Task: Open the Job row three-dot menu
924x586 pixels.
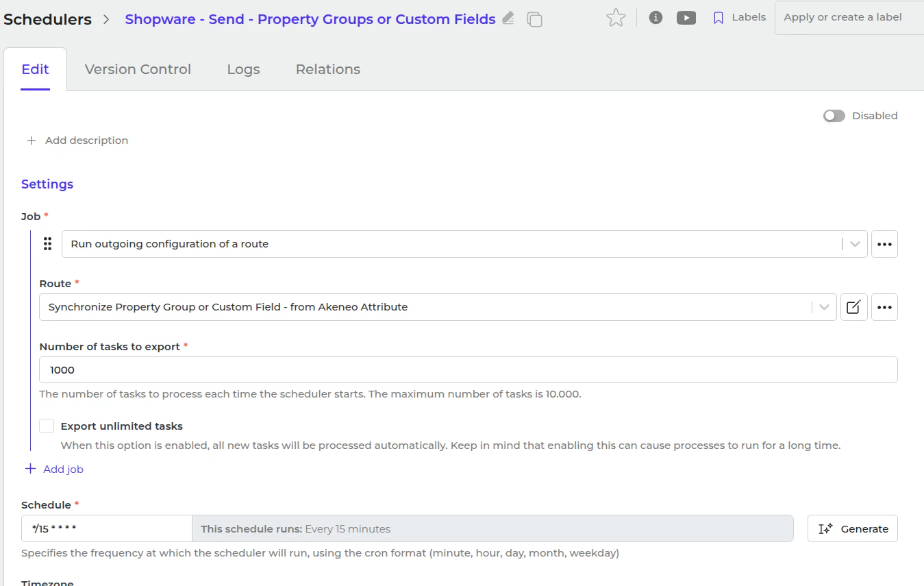Action: coord(884,244)
